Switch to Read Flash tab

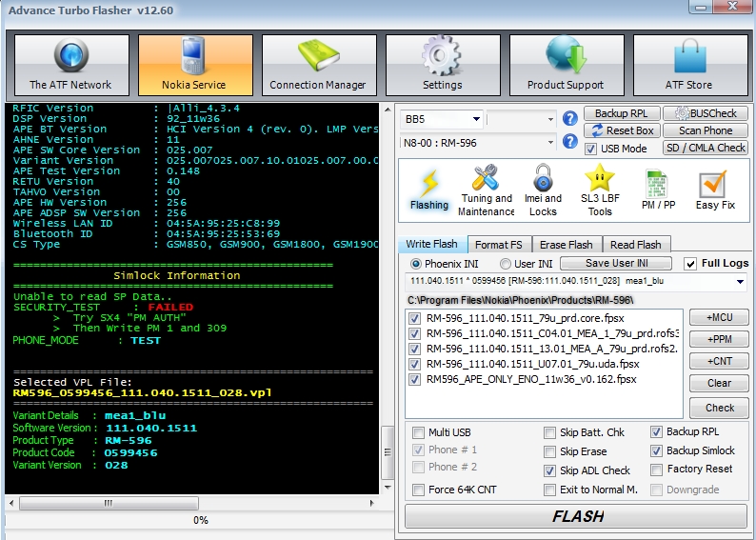pyautogui.click(x=636, y=245)
